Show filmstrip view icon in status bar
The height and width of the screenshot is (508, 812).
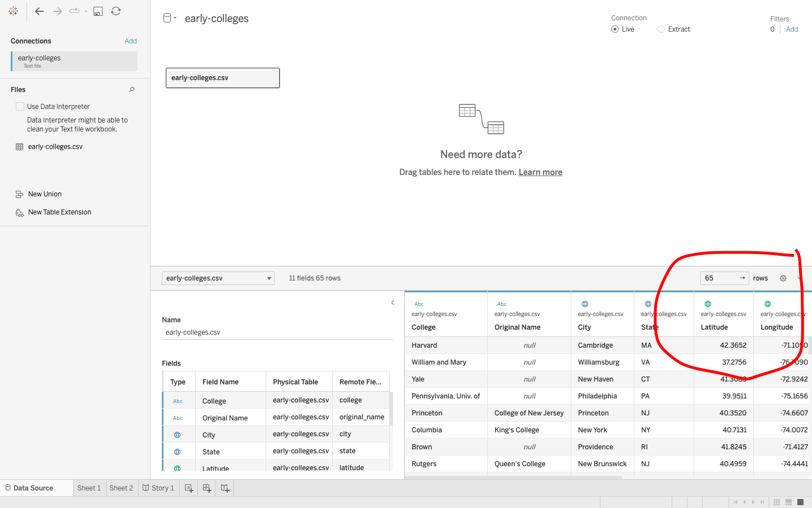(788, 502)
